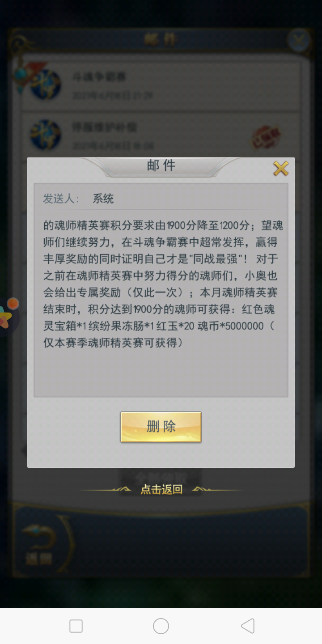Click the 斗魂争霸赛 mail timestamp
This screenshot has width=322, height=644.
113,95
